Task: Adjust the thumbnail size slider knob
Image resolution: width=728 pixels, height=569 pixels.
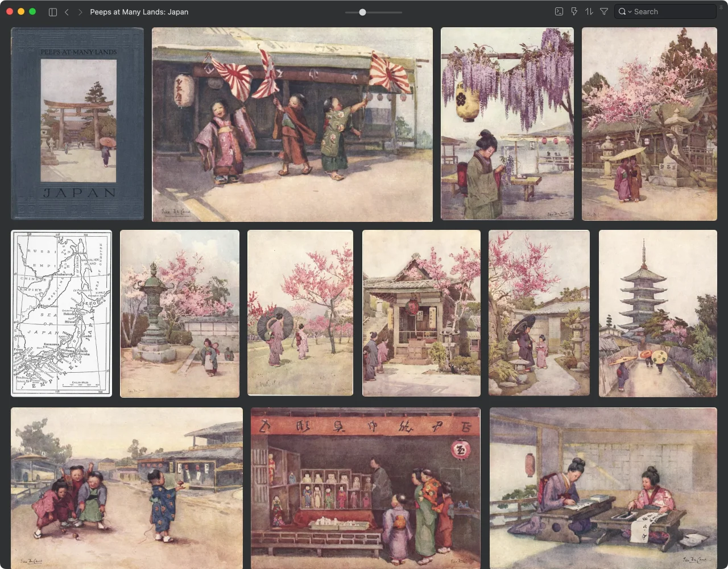Action: pos(362,12)
